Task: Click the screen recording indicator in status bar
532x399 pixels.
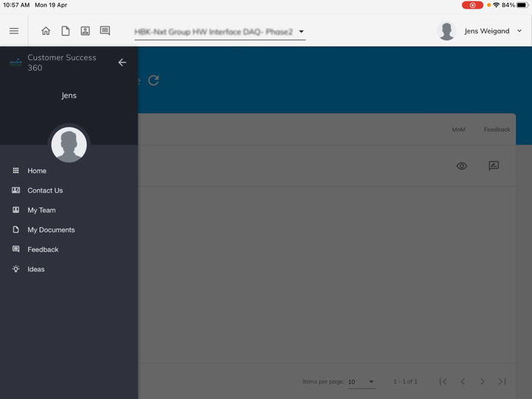Action: point(472,5)
